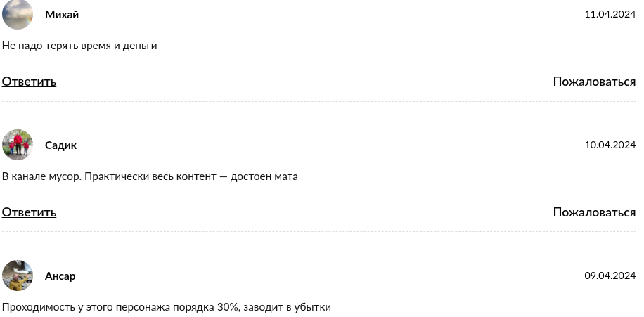Open the username Михай
The width and height of the screenshot is (644, 317).
coord(62,15)
